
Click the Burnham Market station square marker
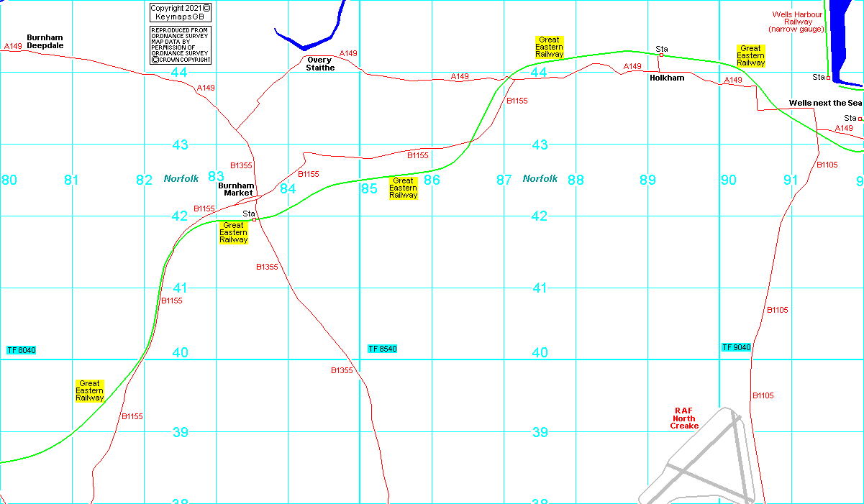coord(254,219)
